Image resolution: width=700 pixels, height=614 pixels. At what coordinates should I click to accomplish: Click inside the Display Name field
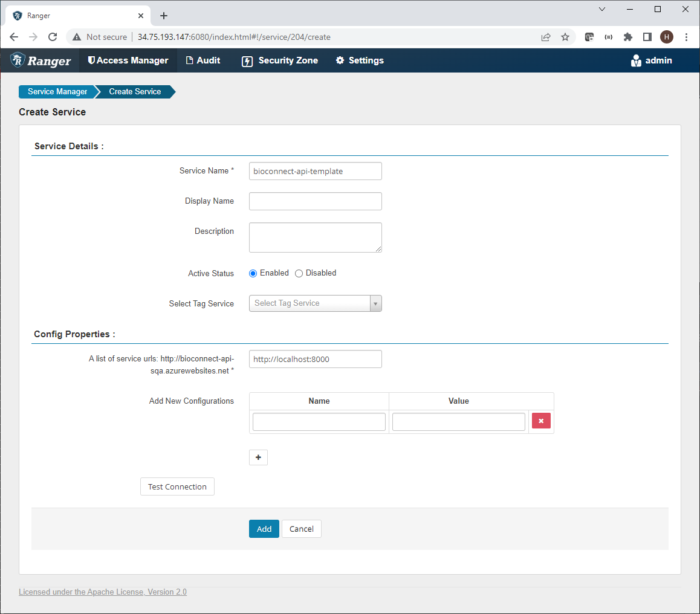coord(315,201)
